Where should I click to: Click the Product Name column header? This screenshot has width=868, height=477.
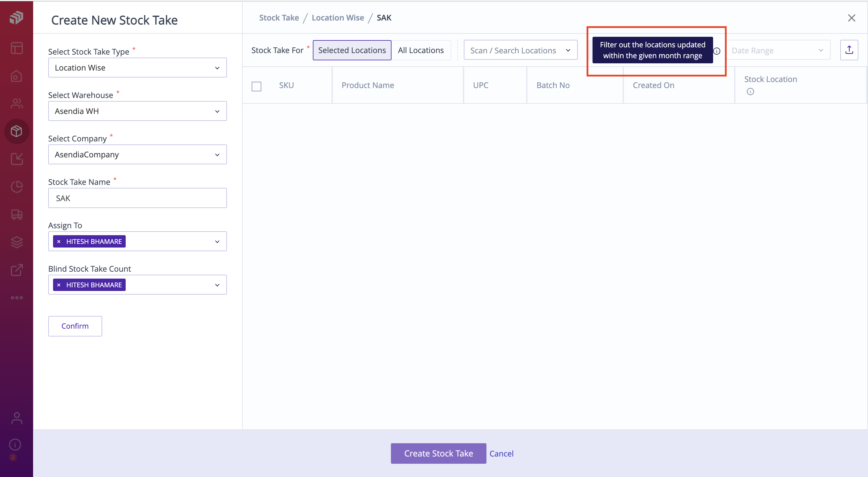[368, 85]
